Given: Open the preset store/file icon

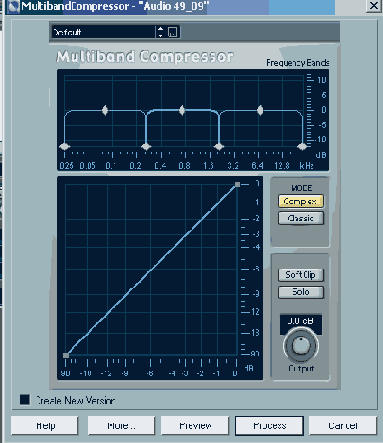Looking at the screenshot, I should pos(172,32).
